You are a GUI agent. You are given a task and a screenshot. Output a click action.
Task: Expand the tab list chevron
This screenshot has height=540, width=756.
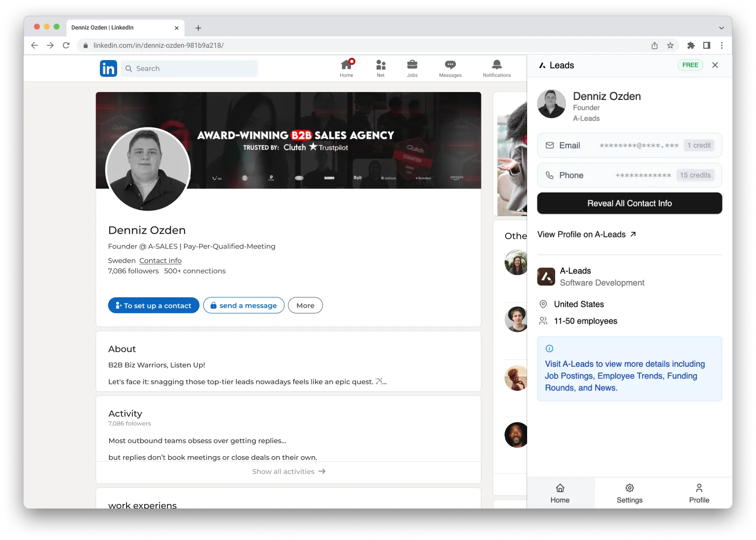721,28
